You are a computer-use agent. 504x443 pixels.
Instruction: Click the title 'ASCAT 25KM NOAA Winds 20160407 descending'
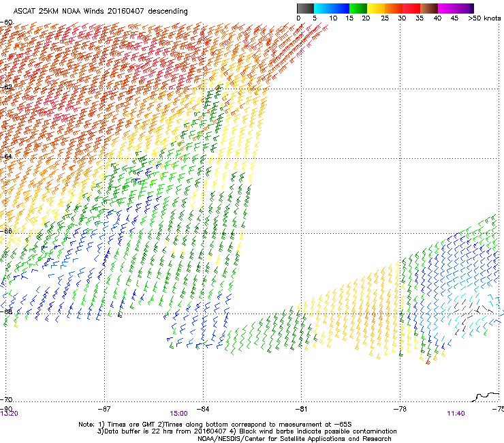[x=100, y=12]
